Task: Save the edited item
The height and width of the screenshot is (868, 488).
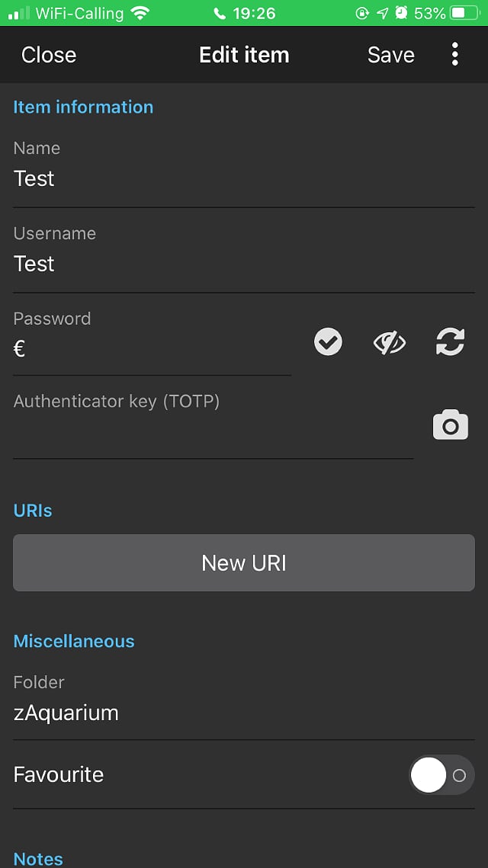Action: [x=390, y=54]
